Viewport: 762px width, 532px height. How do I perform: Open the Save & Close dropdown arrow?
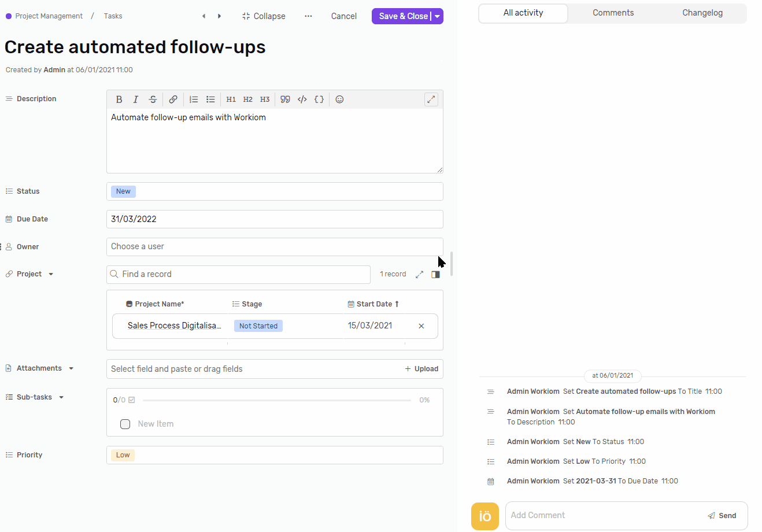coord(438,16)
